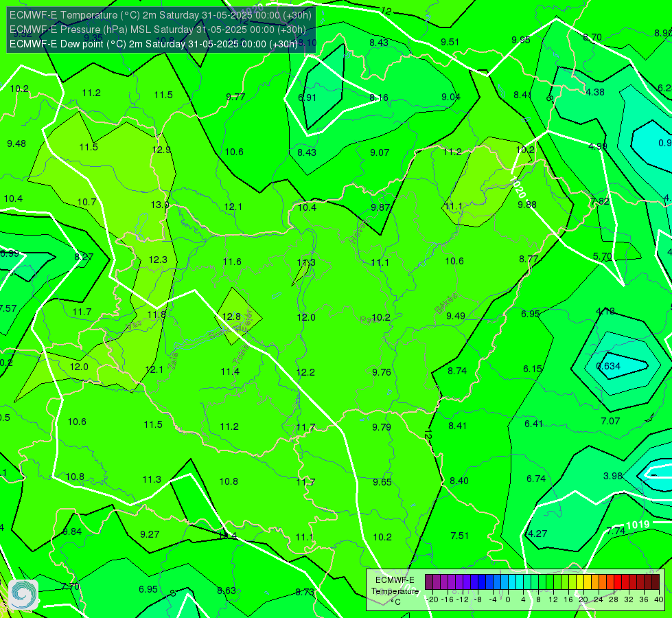Click the 8.74 temperature value
Screen dimensions: 672x618
pos(457,371)
